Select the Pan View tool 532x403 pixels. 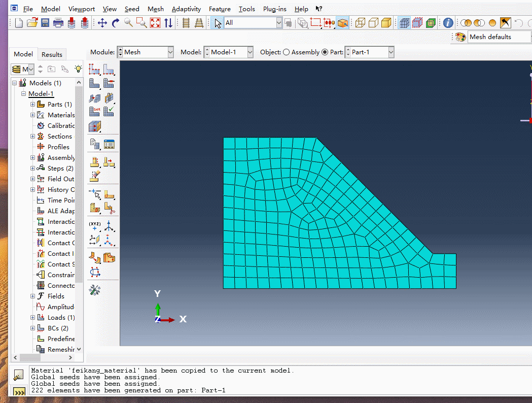click(102, 23)
